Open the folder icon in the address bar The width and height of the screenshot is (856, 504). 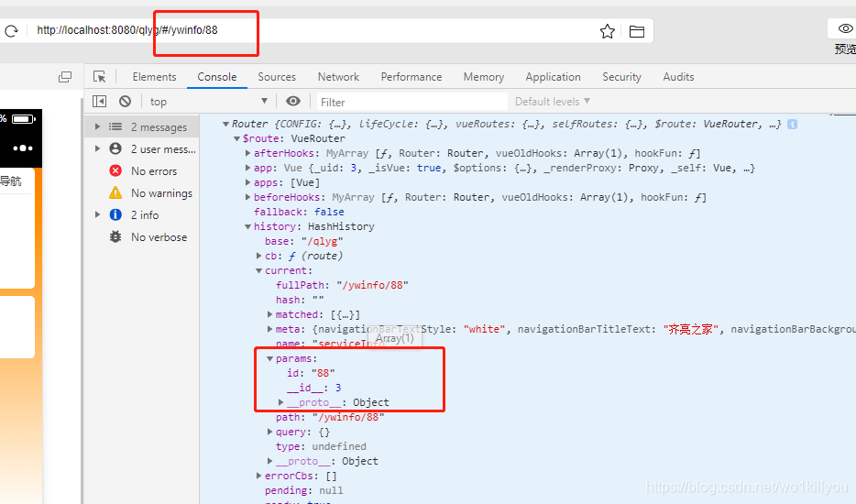637,32
